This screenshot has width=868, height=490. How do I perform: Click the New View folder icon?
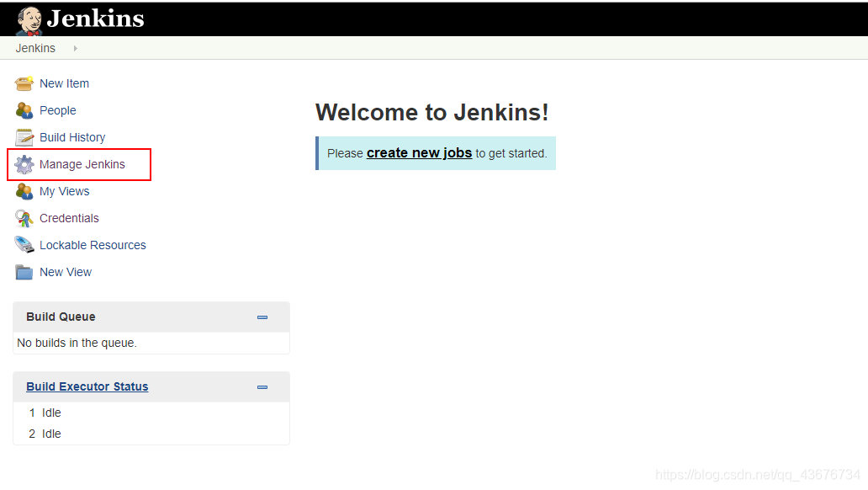24,272
